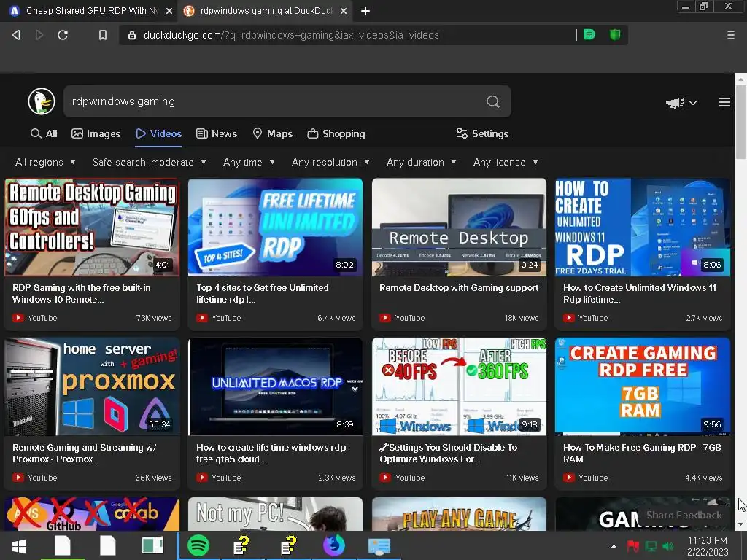This screenshot has height=560, width=747.
Task: Reload the page with the refresh icon
Action: coord(63,35)
